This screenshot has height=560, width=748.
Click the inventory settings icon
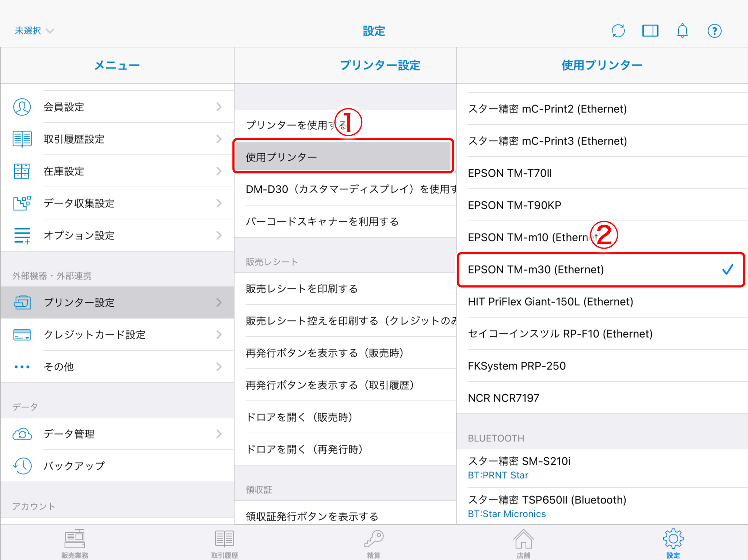pyautogui.click(x=22, y=171)
